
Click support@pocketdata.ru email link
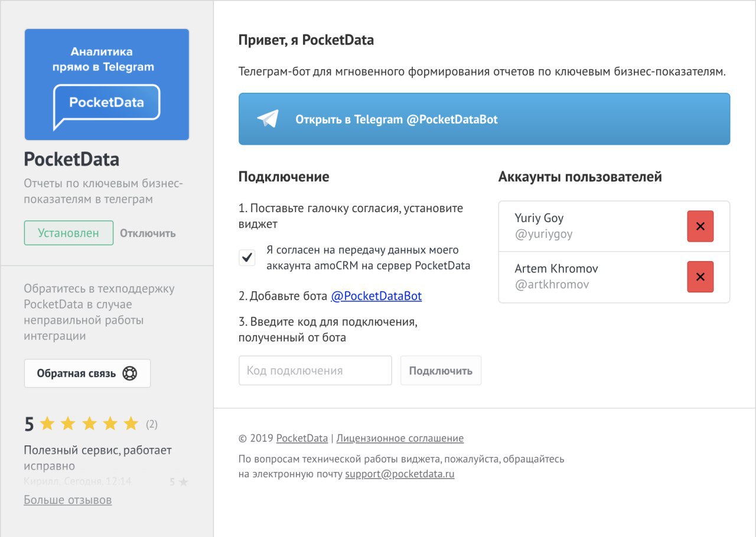pos(400,474)
